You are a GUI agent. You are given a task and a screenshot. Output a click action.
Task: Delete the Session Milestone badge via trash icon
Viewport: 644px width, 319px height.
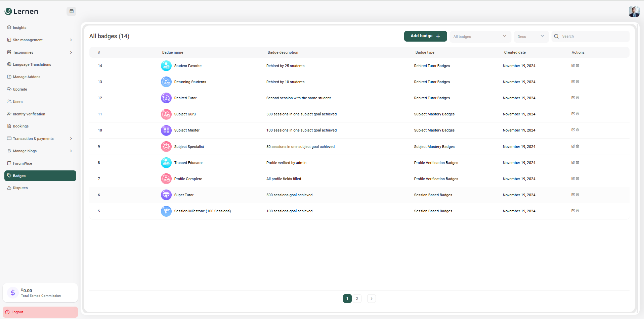pos(577,211)
